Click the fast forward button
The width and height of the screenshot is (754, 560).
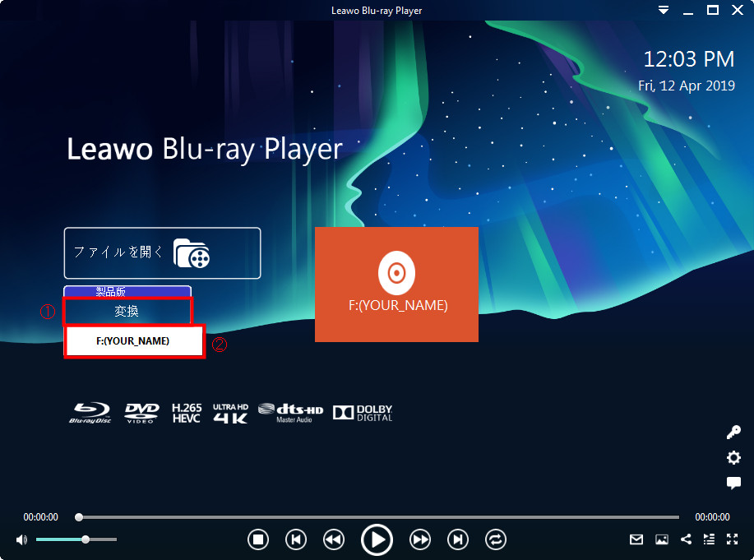click(420, 539)
